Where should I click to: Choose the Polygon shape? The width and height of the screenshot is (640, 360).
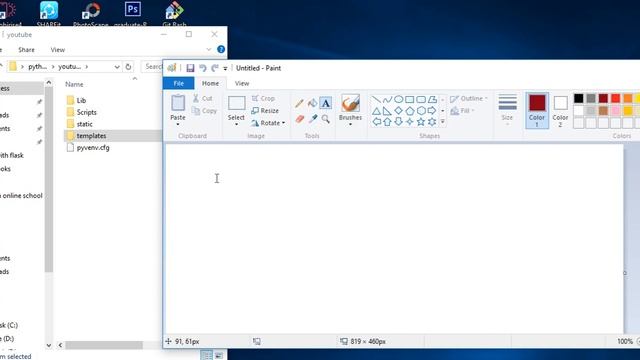tap(432, 99)
